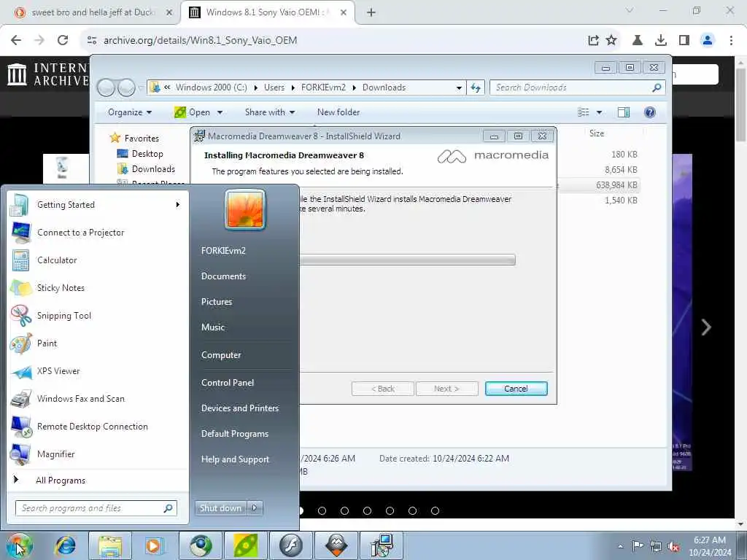Switch to sweet bro and hella jeff tab
747x560 pixels.
tap(92, 13)
